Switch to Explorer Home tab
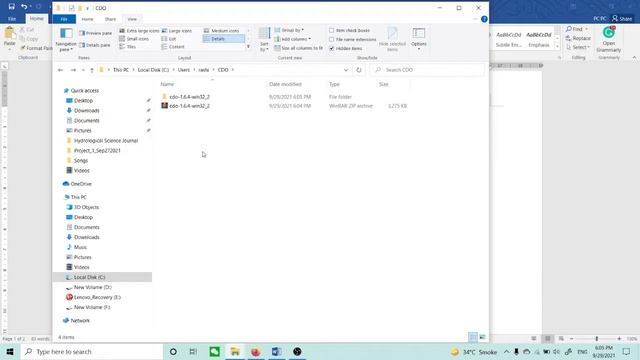 [x=87, y=19]
